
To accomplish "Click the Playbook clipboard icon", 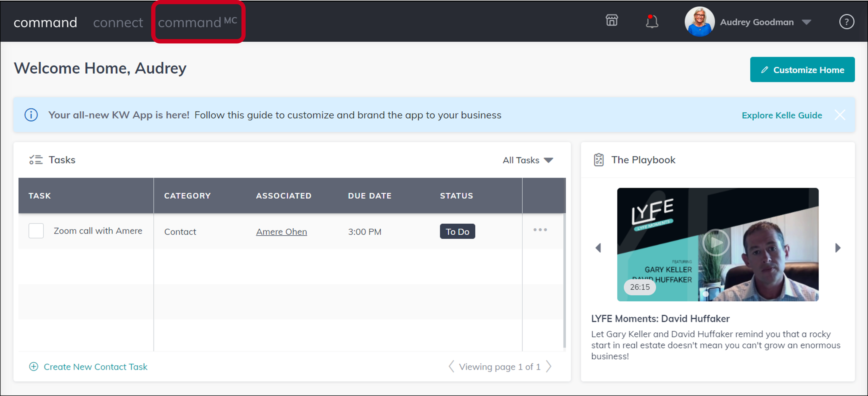I will pos(599,160).
